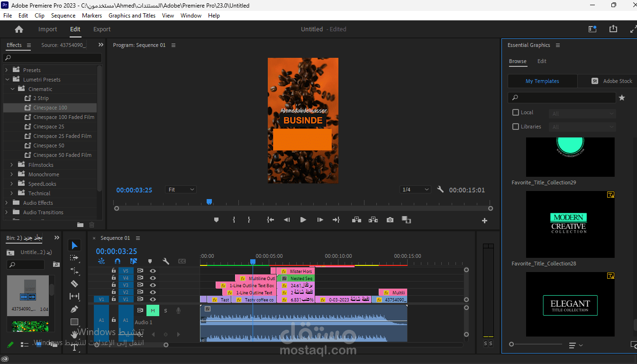Click the Export Frame camera icon
Image resolution: width=637 pixels, height=364 pixels.
390,220
